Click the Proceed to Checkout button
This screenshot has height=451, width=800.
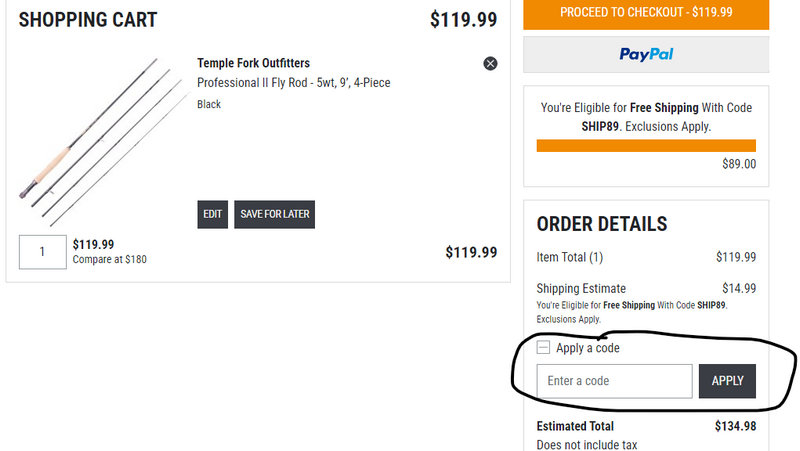(x=646, y=13)
